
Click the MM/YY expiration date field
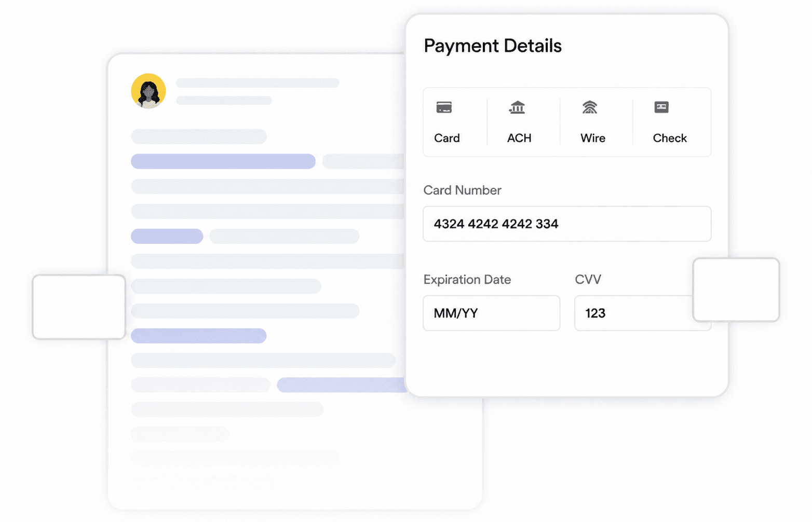492,313
